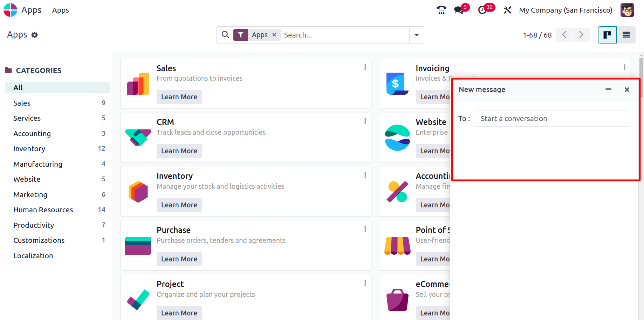Screen dimensions: 644x320
Task: Click the Apps menu item in navbar
Action: click(60, 10)
